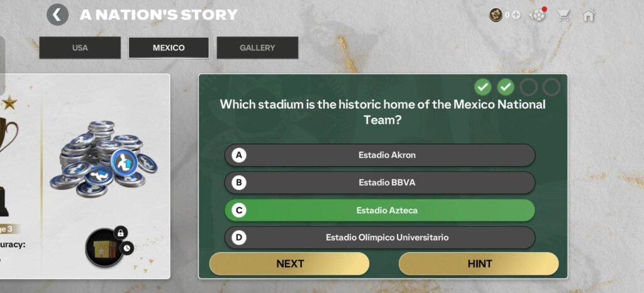This screenshot has width=644, height=293.
Task: Select the Mexico tab
Action: 169,48
